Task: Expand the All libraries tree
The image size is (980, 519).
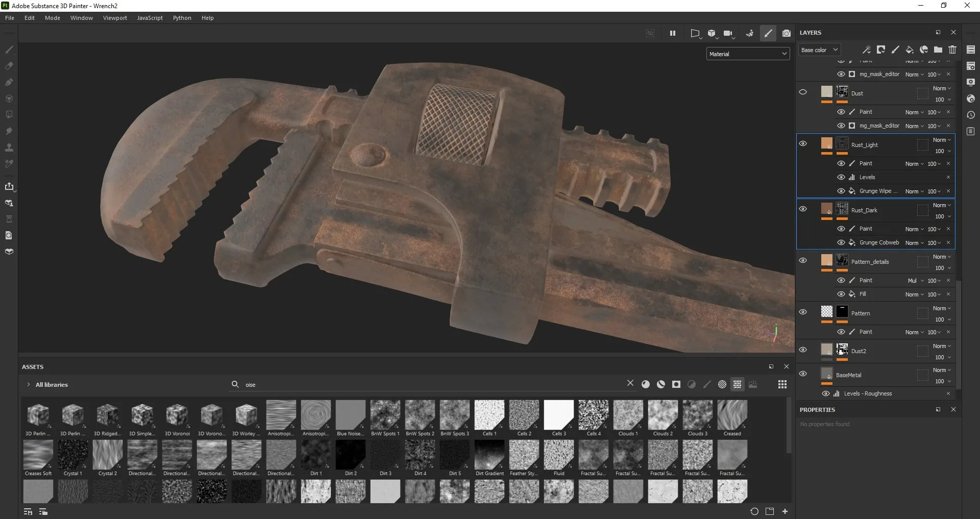Action: (x=29, y=384)
